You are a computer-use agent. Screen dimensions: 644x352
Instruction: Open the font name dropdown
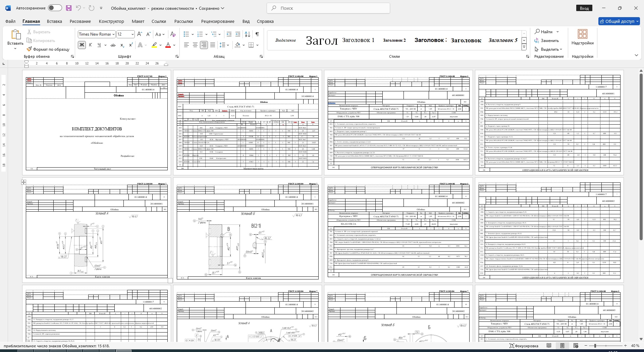[114, 34]
